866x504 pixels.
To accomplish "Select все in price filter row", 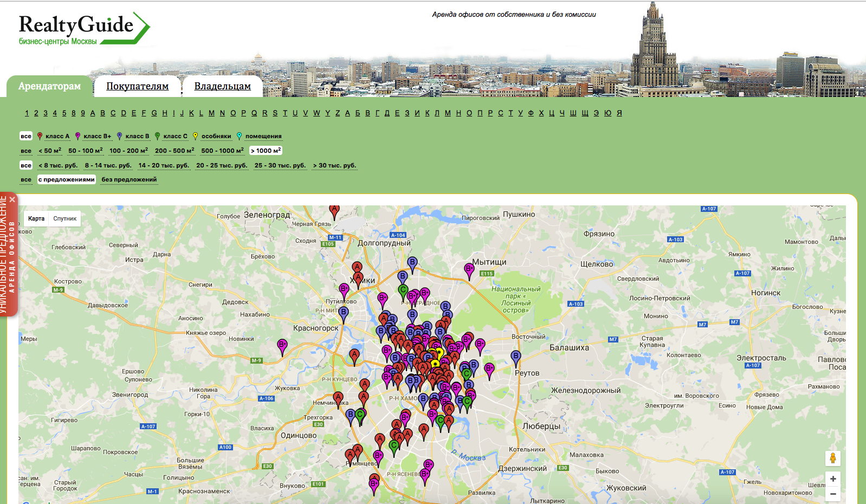I will [x=26, y=165].
